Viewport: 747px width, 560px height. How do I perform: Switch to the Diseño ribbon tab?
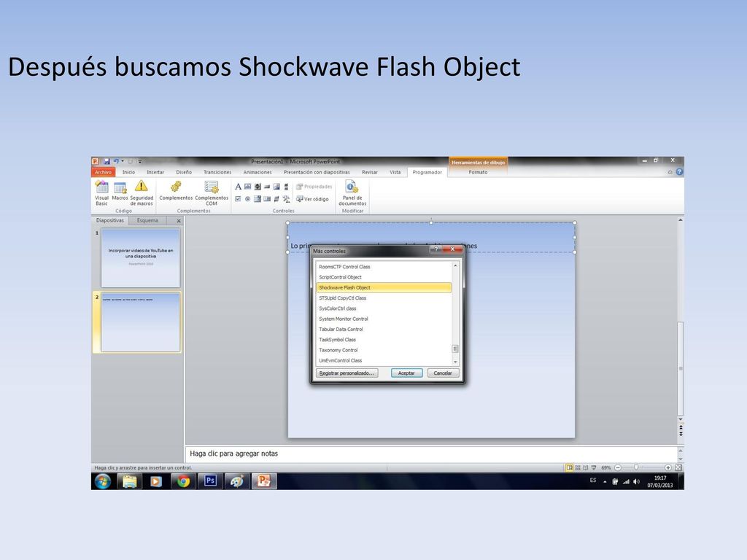pyautogui.click(x=184, y=172)
